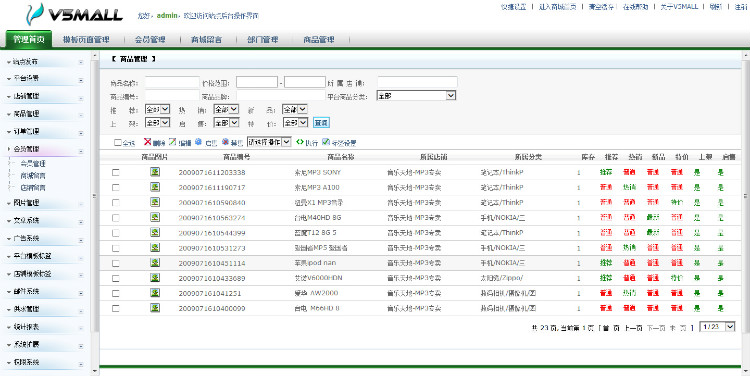The height and width of the screenshot is (376, 750).
Task: Open the product image icon for 2009071610451114
Action: click(x=155, y=263)
